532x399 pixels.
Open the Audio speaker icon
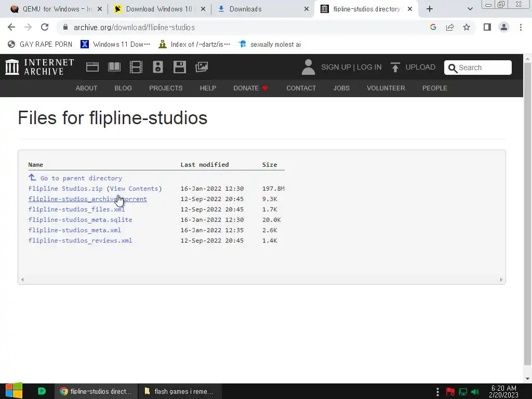click(158, 67)
